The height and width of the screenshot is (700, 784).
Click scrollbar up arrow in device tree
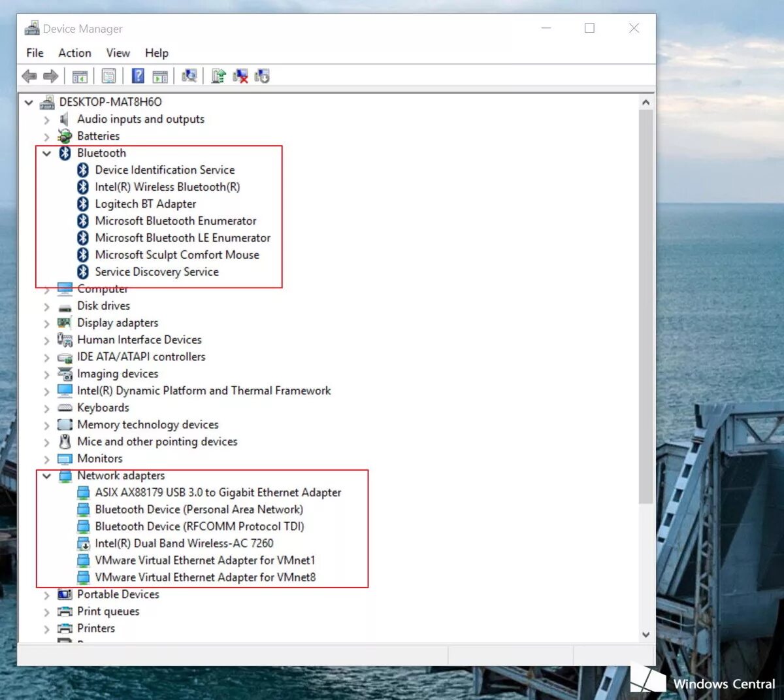tap(645, 103)
